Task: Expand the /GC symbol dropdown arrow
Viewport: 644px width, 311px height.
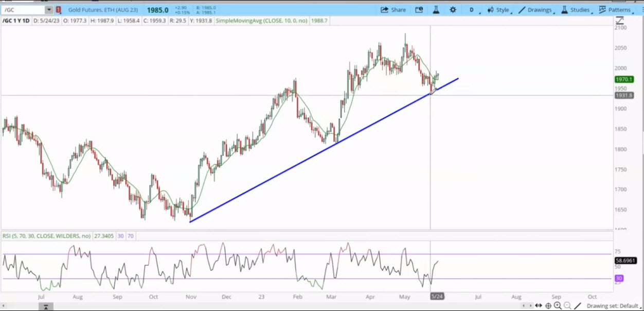Action: 49,10
